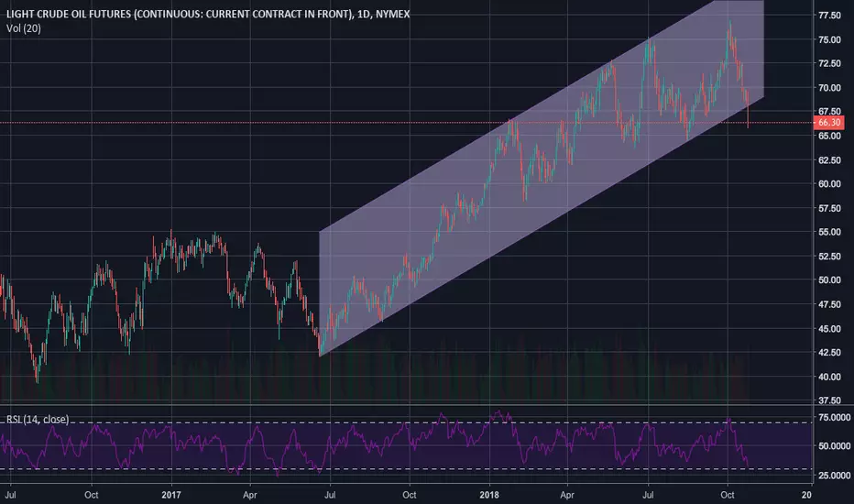Select the Vol (20) indicator label
The width and height of the screenshot is (854, 504).
coord(24,28)
